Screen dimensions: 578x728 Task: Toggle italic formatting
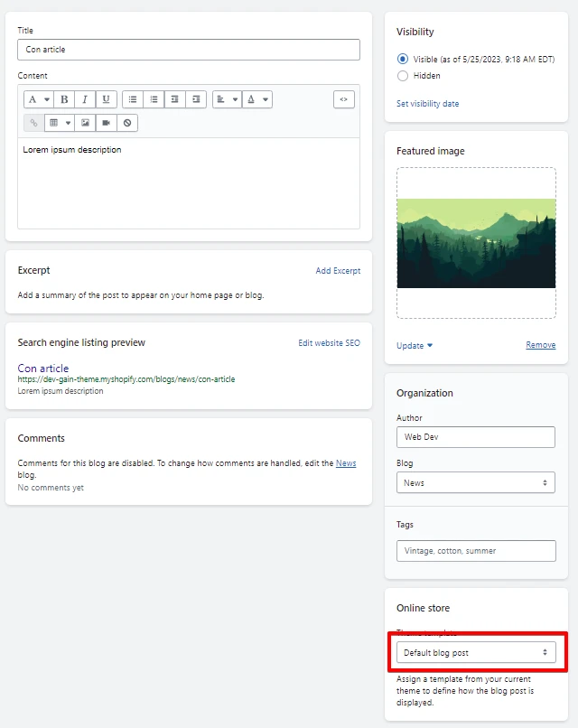point(85,99)
